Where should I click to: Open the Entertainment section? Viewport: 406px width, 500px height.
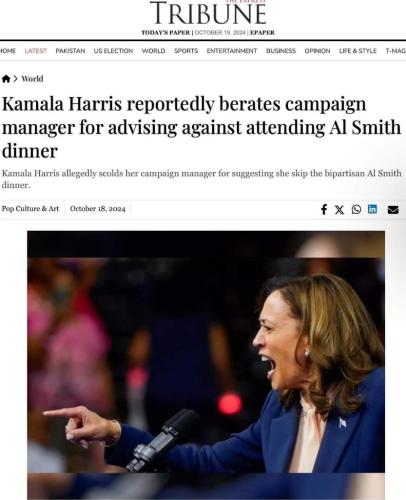tap(232, 51)
